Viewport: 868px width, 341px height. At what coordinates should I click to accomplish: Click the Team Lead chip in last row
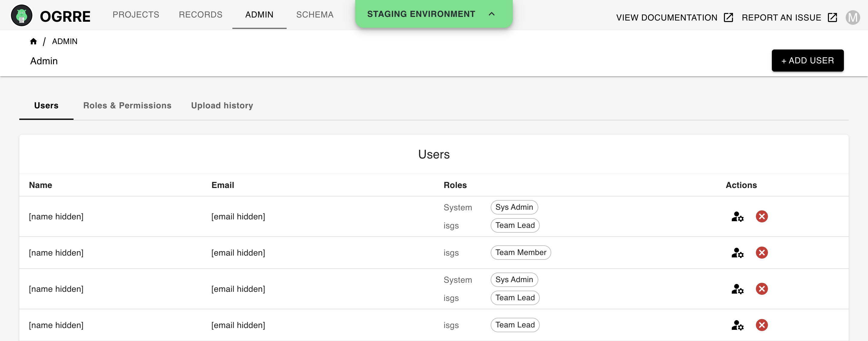[x=515, y=325]
